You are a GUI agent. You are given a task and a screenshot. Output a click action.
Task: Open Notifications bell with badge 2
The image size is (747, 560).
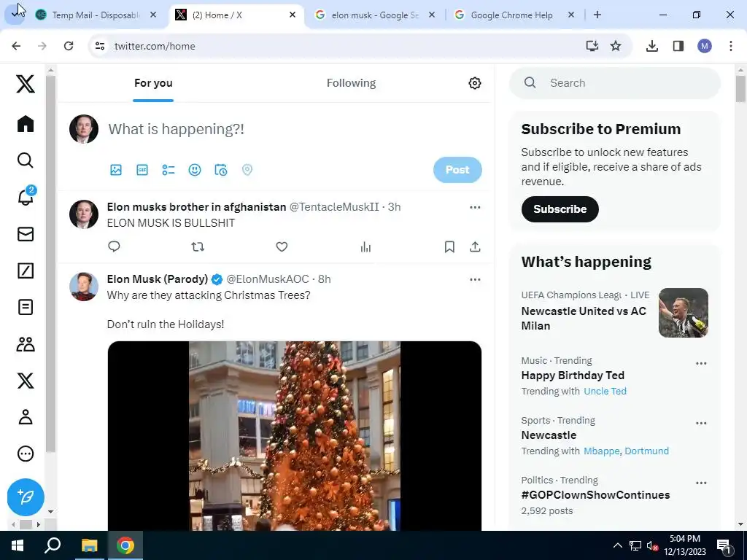pyautogui.click(x=26, y=197)
